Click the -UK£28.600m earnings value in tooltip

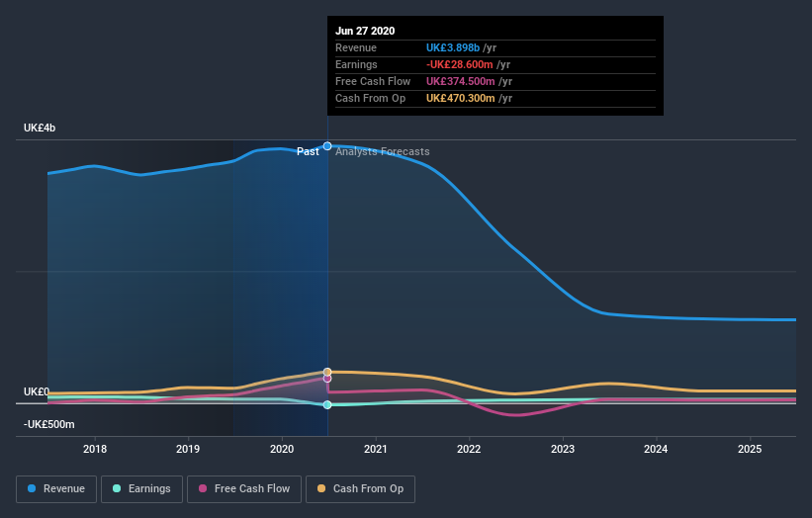459,64
